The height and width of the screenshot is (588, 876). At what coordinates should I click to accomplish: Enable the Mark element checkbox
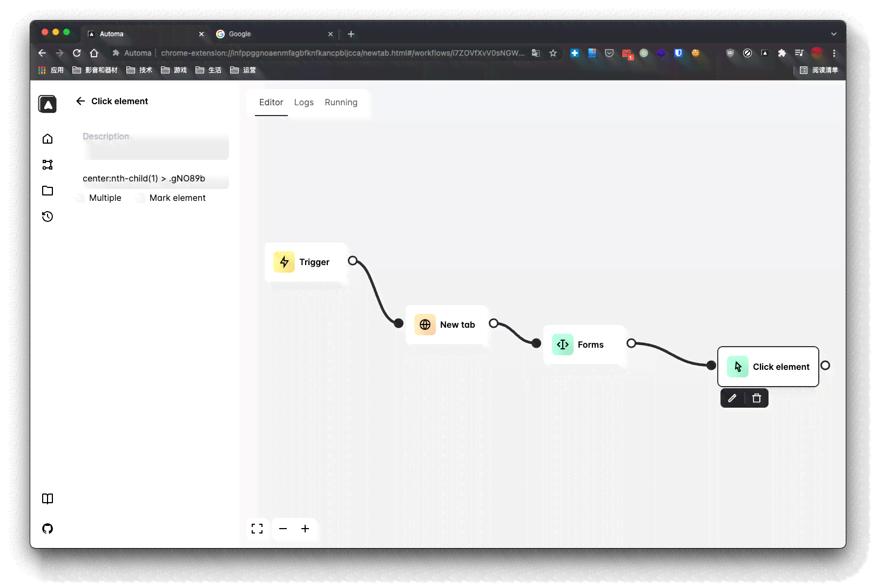(x=141, y=198)
